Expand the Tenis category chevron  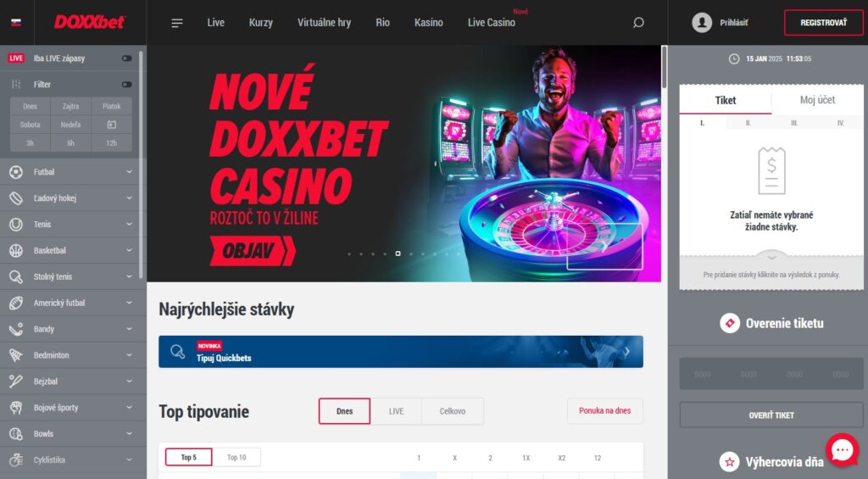click(129, 225)
